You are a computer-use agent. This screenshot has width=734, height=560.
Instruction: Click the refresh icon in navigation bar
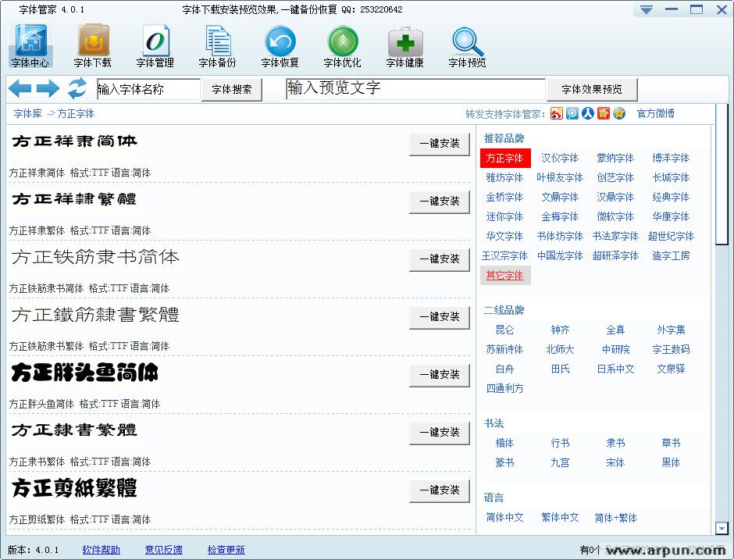(x=76, y=89)
